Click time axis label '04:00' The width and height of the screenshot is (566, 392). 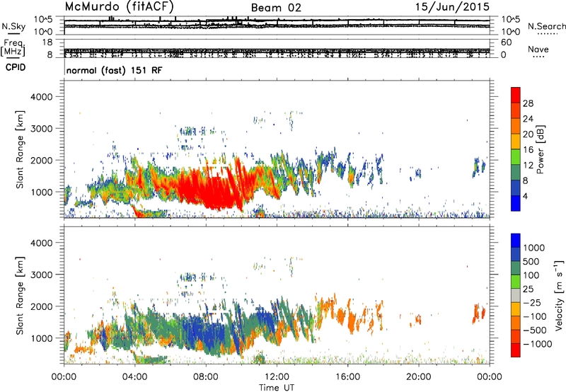(134, 377)
